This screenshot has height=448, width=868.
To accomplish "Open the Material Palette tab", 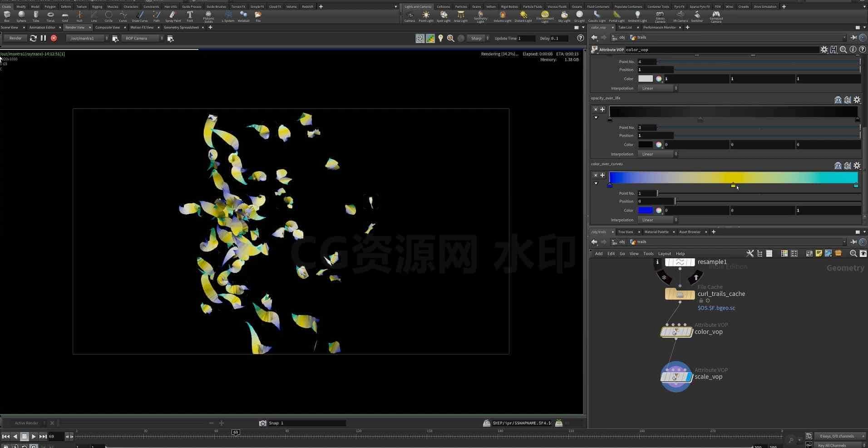I will pos(656,231).
